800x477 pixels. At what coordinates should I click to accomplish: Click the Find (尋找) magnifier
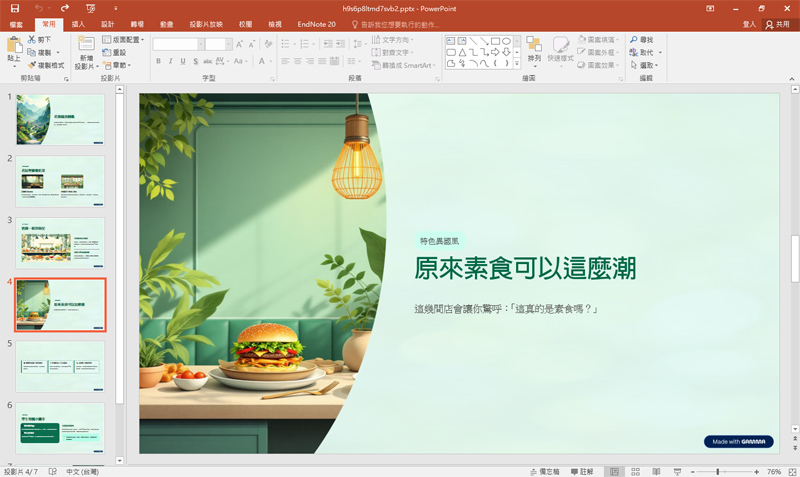pyautogui.click(x=640, y=39)
